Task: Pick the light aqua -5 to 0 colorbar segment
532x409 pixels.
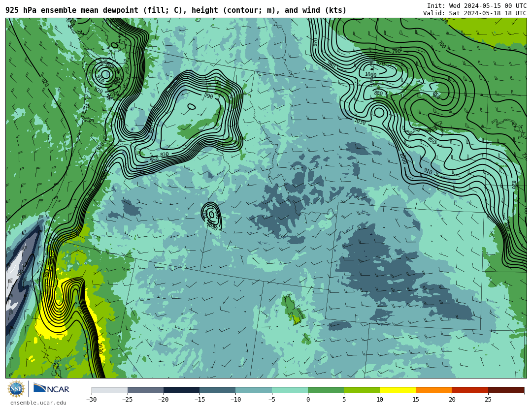Action: (x=290, y=390)
